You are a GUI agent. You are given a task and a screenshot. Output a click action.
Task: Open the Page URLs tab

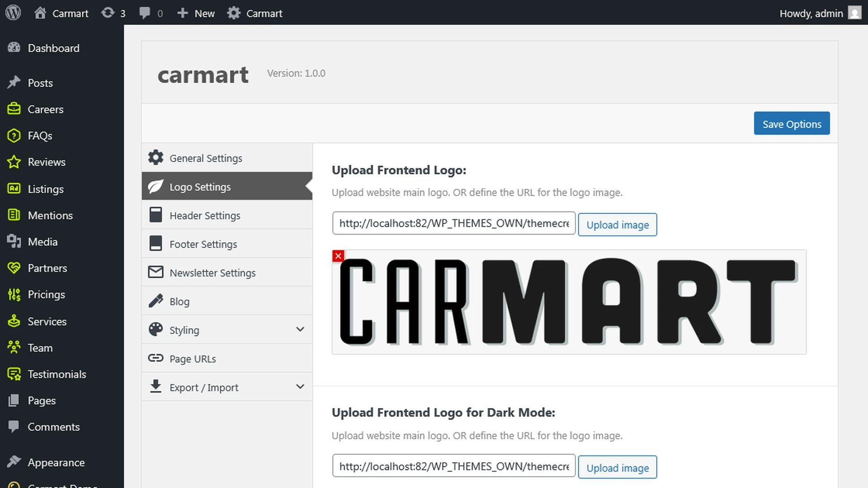[x=227, y=358]
